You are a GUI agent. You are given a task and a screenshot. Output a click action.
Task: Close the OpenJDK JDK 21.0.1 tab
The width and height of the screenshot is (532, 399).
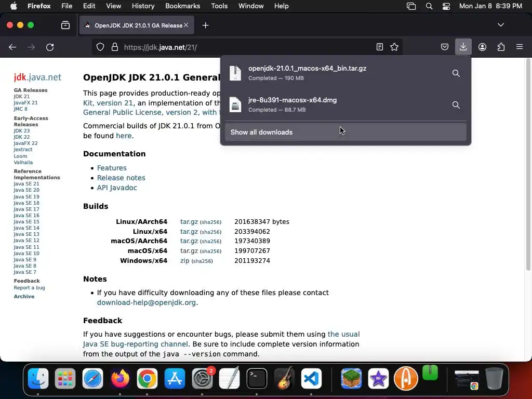point(186,25)
